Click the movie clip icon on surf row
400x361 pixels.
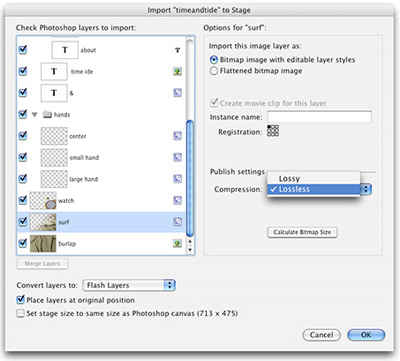tap(177, 222)
